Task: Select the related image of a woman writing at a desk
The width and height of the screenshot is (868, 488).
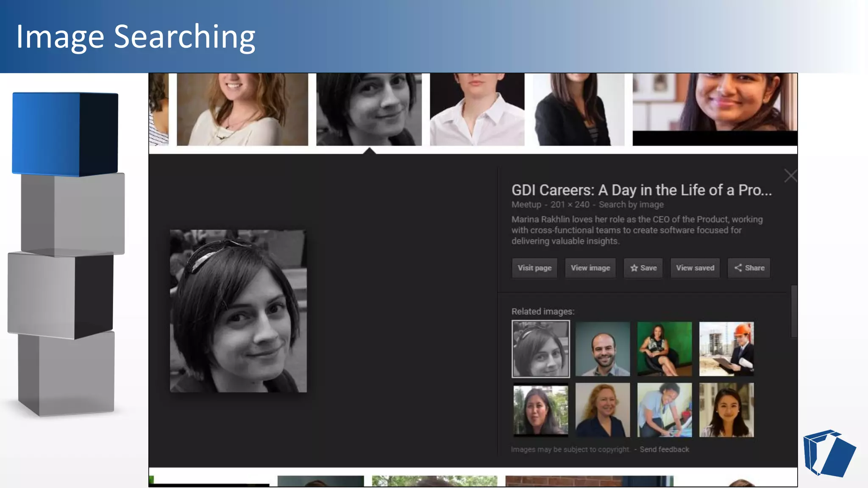Action: (x=665, y=410)
